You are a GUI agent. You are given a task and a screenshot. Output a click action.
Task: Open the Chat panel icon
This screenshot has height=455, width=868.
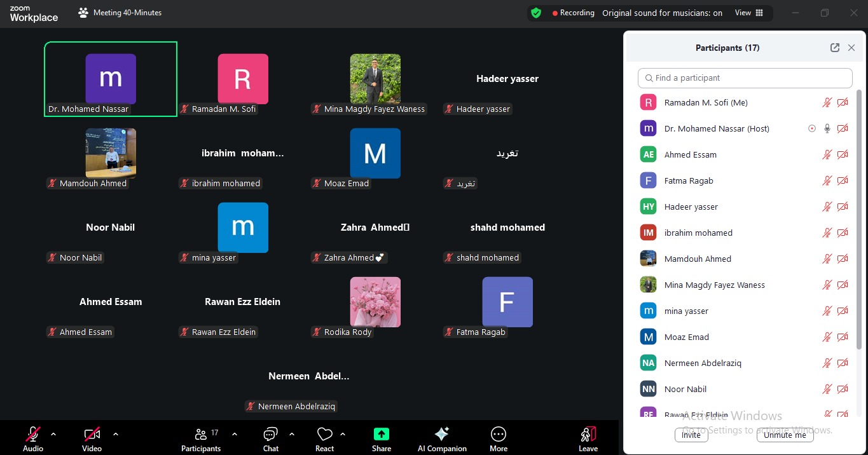270,435
